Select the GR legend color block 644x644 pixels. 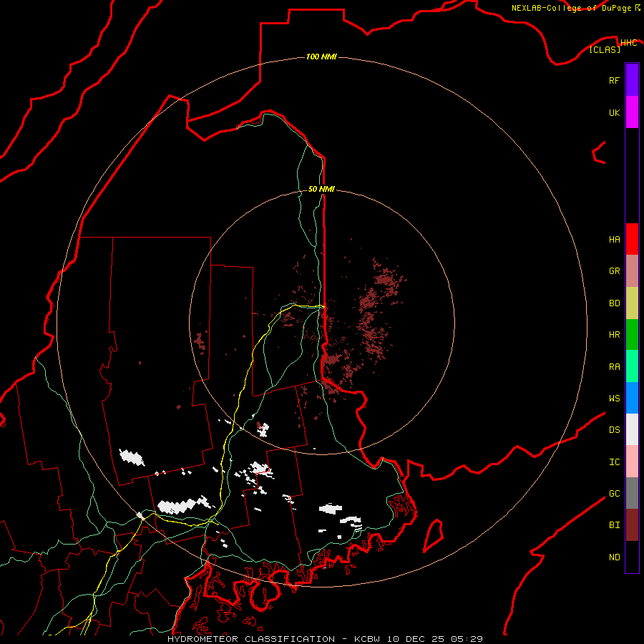coord(632,271)
